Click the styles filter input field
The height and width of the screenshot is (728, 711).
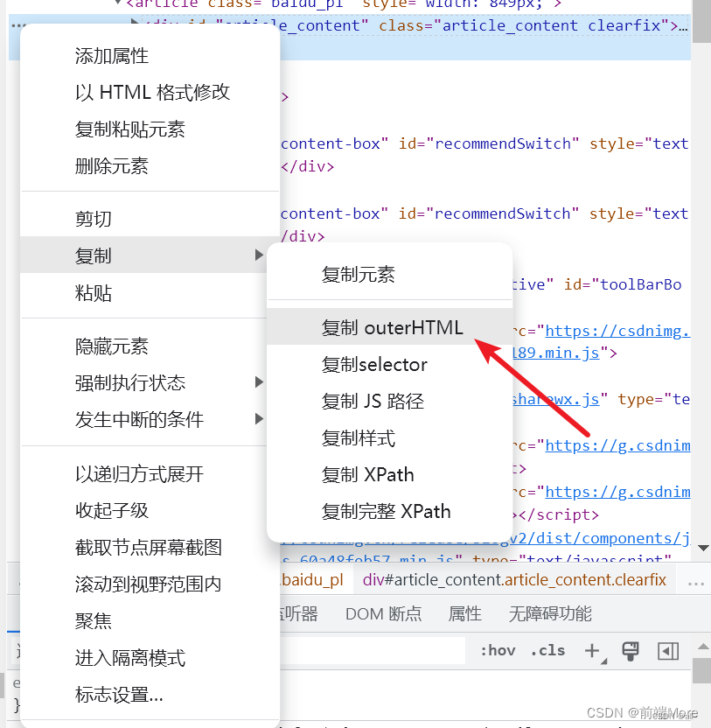pyautogui.click(x=373, y=650)
